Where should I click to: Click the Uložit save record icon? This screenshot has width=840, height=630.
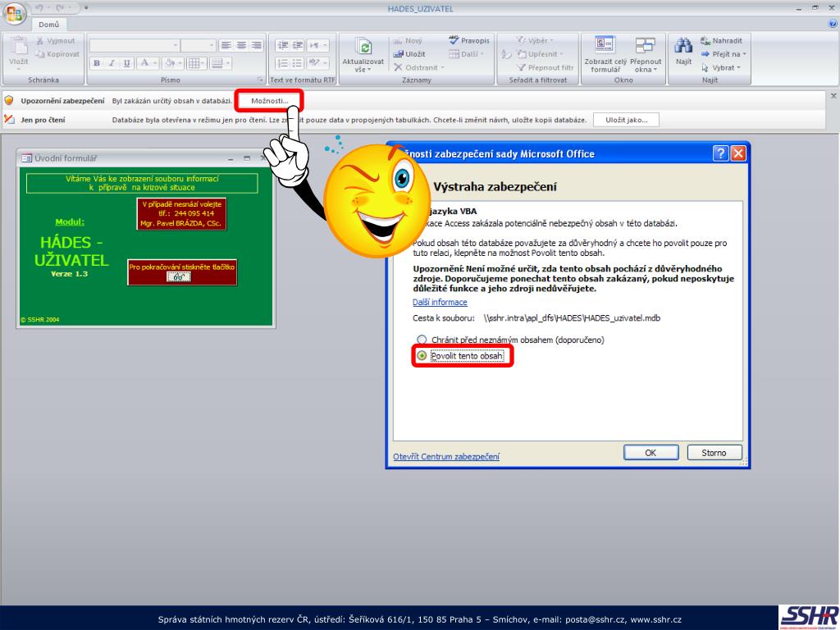tap(398, 54)
